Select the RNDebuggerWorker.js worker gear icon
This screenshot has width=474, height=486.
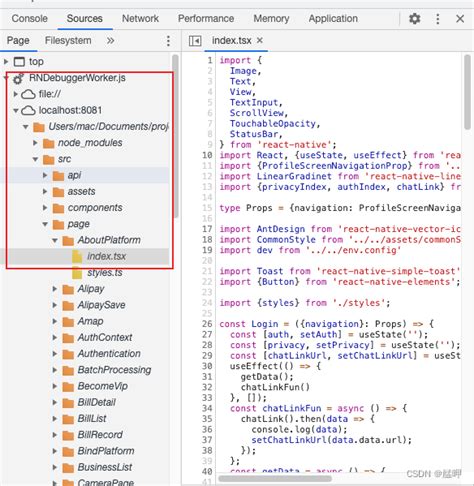18,78
